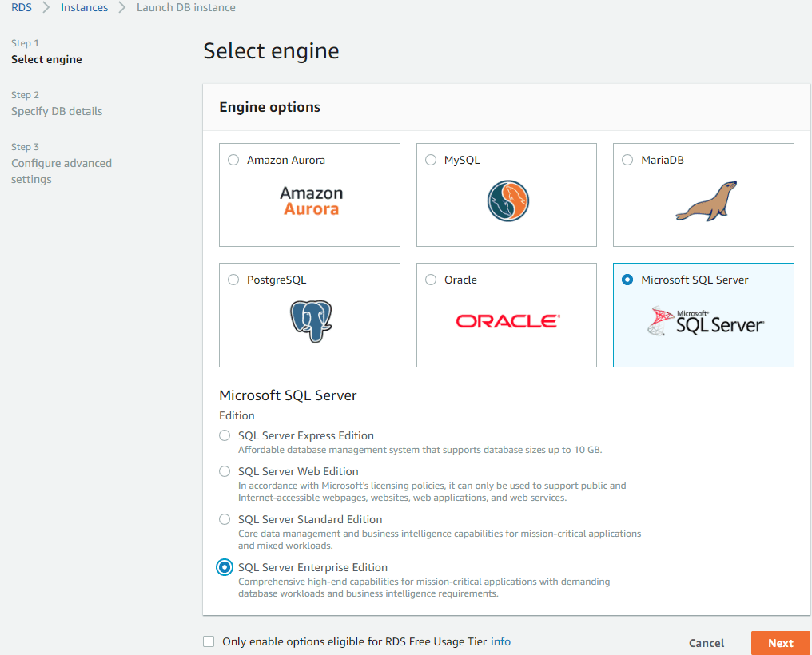Select the MariaDB radio button
This screenshot has height=655, width=812.
[x=627, y=160]
